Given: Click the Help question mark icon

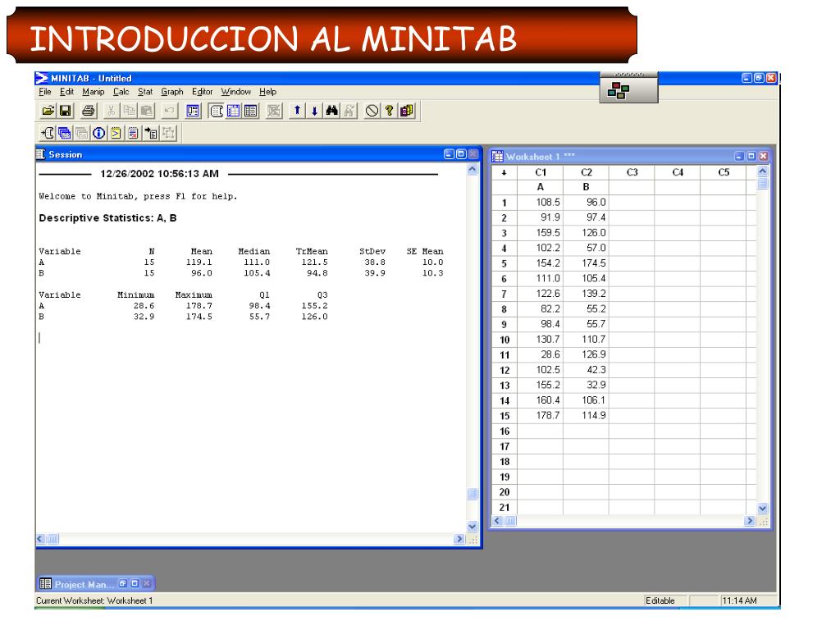Looking at the screenshot, I should point(390,111).
